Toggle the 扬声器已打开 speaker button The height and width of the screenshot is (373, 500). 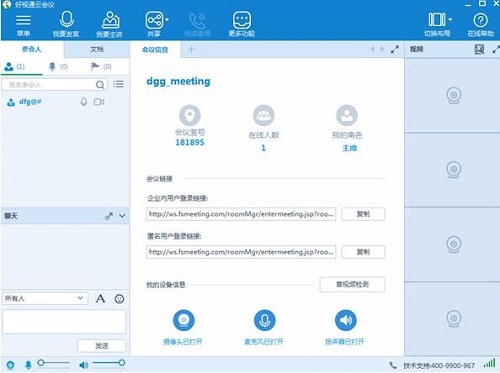[x=346, y=320]
